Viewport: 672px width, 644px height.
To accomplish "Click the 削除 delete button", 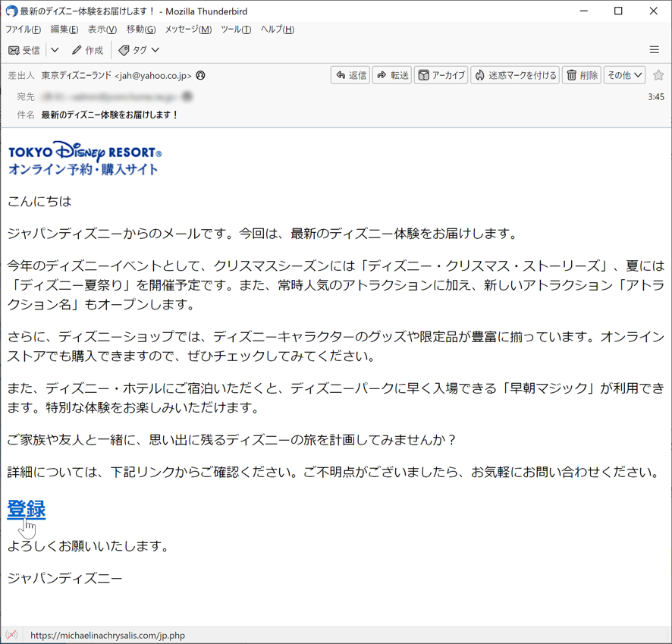I will pyautogui.click(x=582, y=75).
